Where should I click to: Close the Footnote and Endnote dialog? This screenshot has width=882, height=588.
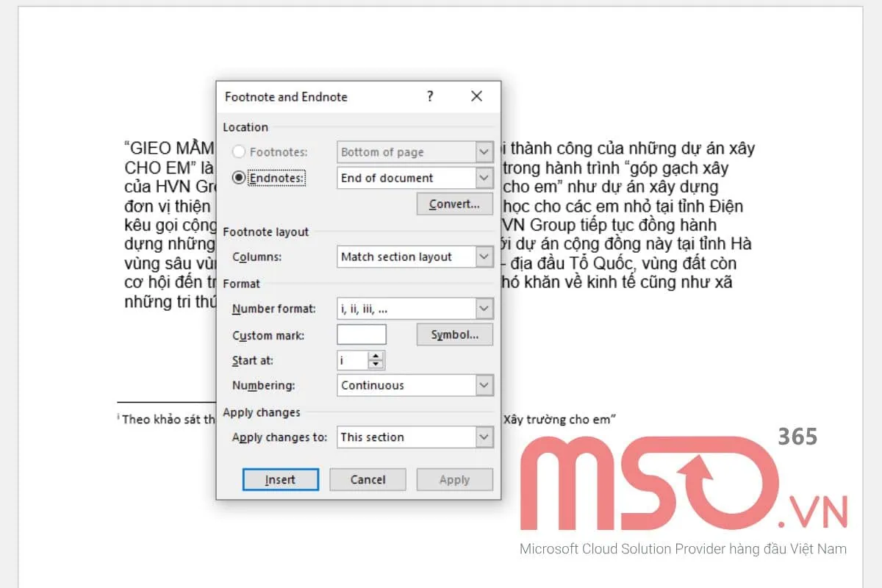click(x=476, y=96)
